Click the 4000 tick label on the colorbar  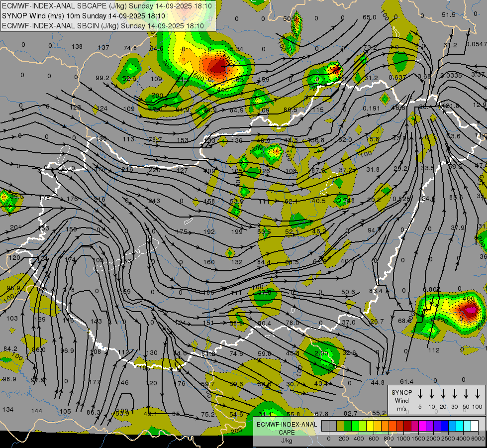point(463,439)
